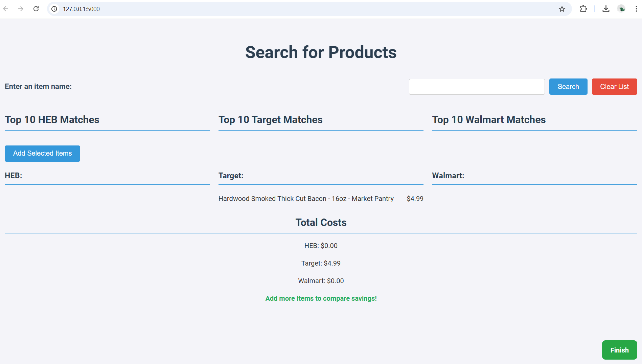The width and height of the screenshot is (642, 364).
Task: Click the $4.99 bacon price
Action: coord(415,199)
